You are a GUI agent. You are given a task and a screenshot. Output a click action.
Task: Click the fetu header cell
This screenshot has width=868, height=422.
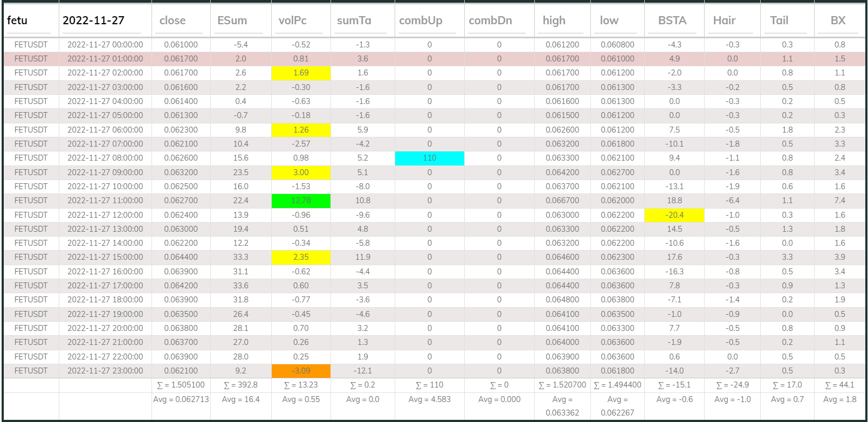click(17, 20)
